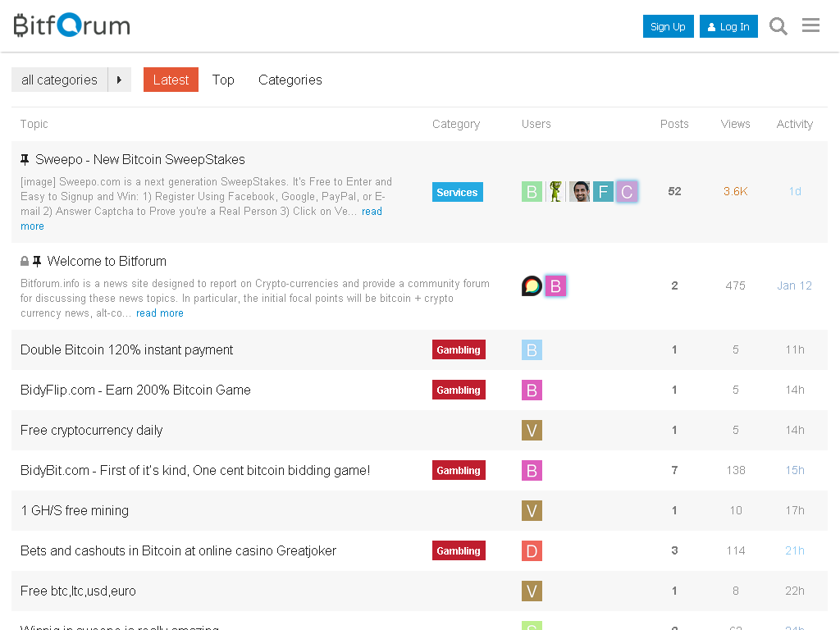The image size is (840, 630).
Task: Open pink B avatar on BidyFlip.com row
Action: 532,390
